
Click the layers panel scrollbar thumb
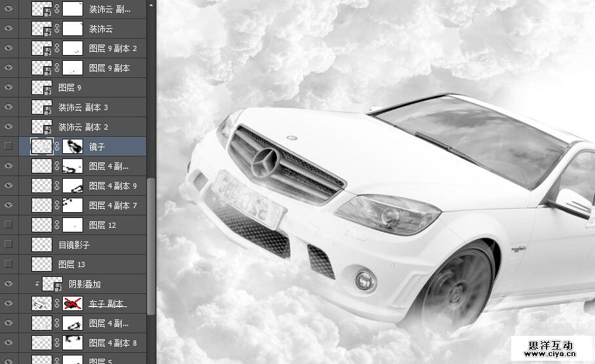click(x=151, y=246)
